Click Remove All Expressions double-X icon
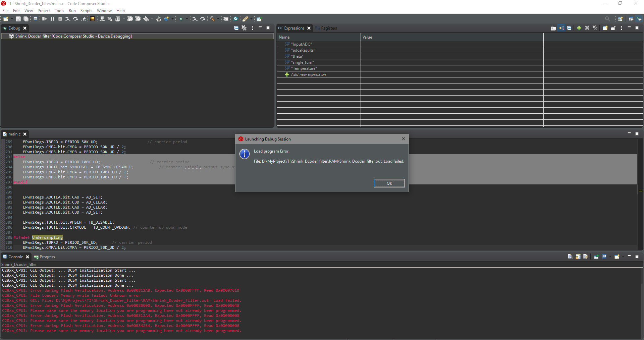The height and width of the screenshot is (340, 644). point(595,28)
